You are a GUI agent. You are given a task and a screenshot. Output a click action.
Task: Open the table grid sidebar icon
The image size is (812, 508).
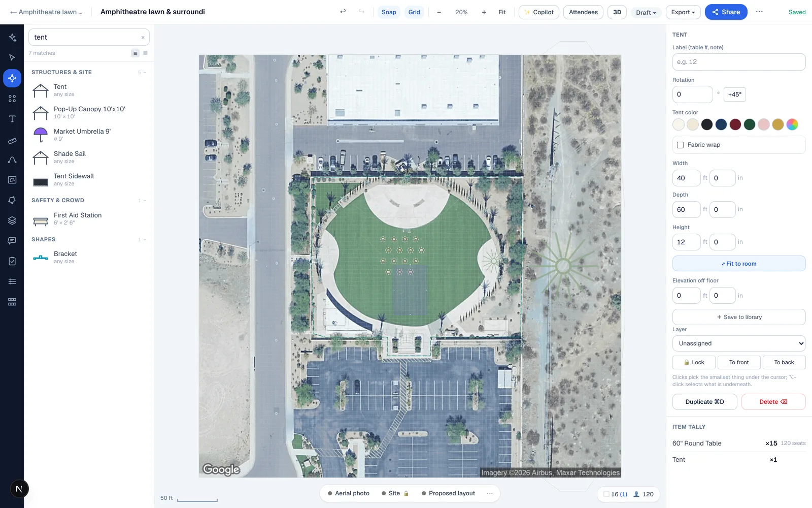pos(12,302)
